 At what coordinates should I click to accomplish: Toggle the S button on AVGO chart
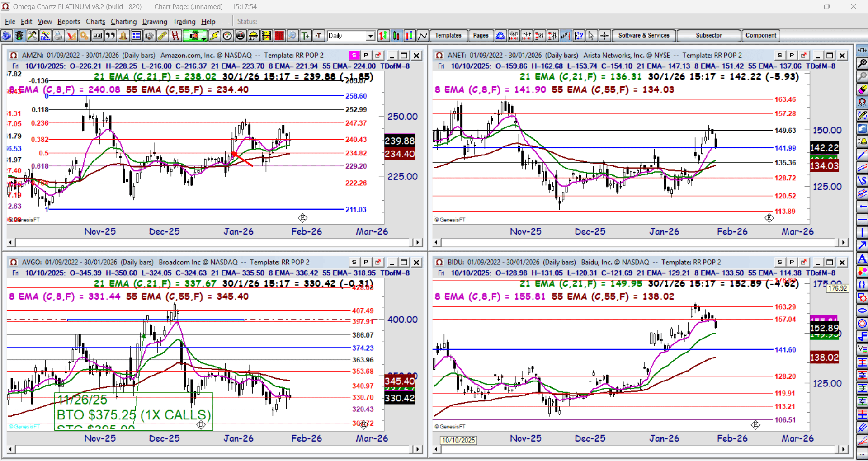tap(354, 262)
